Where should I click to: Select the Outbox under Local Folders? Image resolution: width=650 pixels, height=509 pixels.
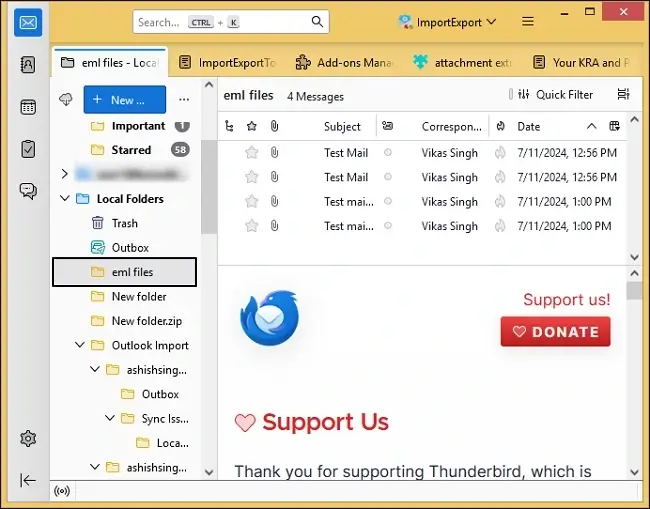pyautogui.click(x=124, y=247)
